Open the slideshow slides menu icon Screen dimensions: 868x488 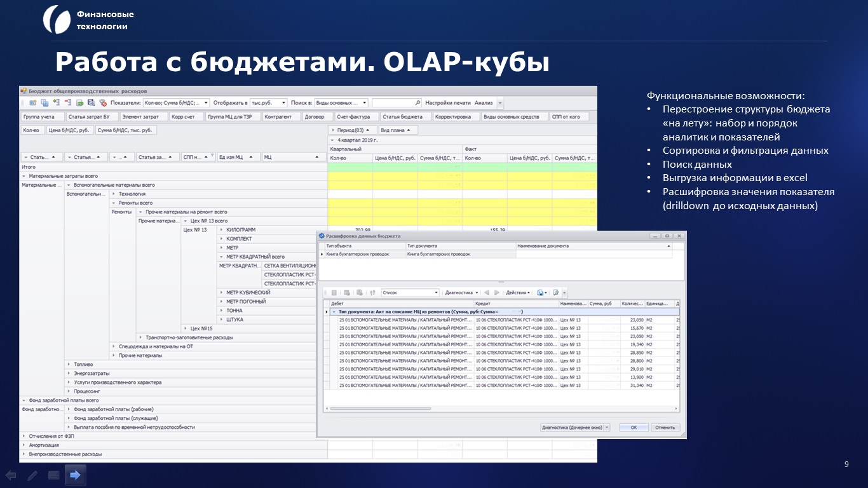[x=54, y=475]
